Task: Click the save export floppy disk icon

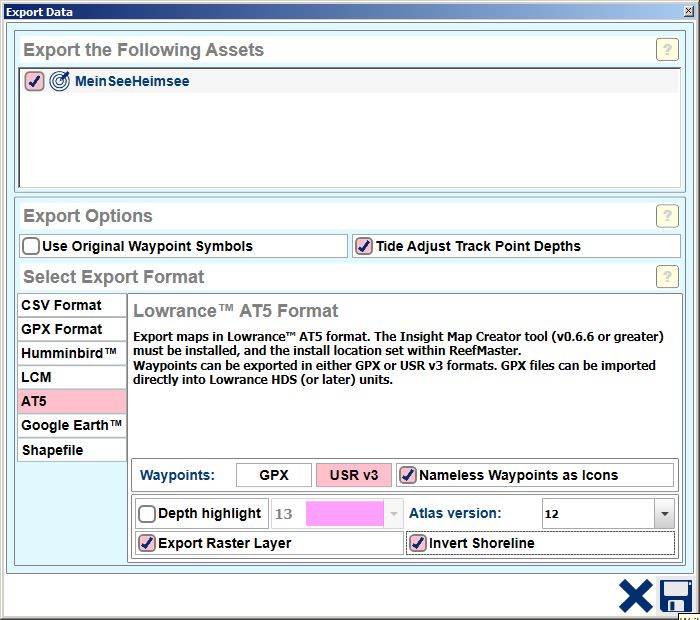Action: pos(676,596)
